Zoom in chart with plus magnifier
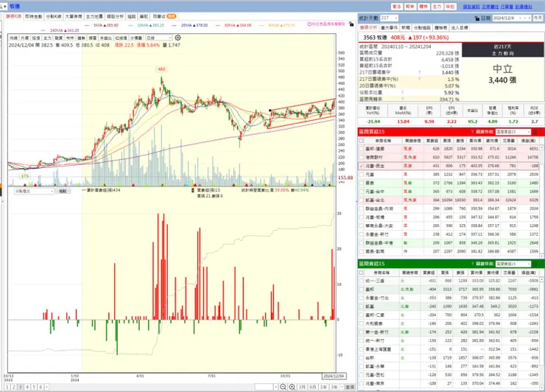The height and width of the screenshot is (392, 545). pos(292,387)
